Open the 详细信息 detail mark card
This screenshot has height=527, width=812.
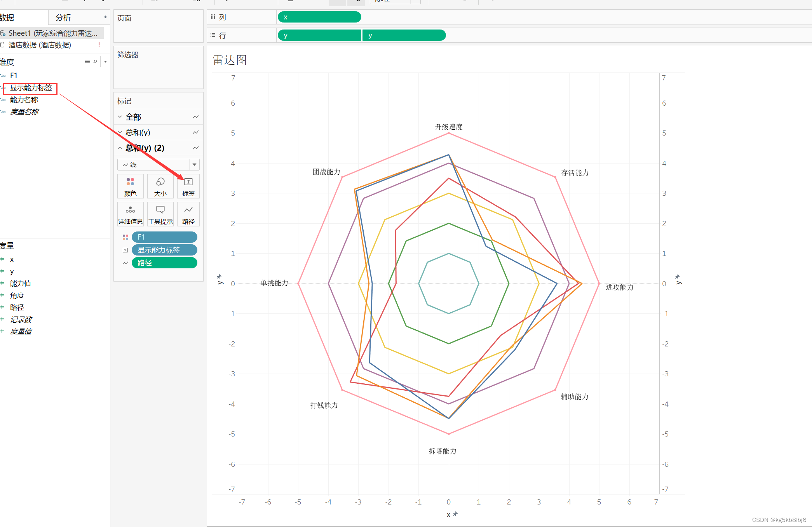pos(131,214)
